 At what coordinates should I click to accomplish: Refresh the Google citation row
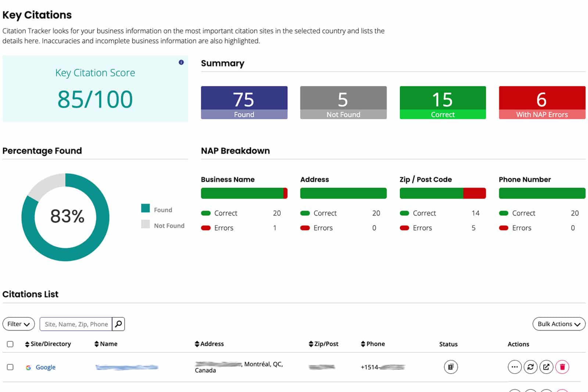530,367
